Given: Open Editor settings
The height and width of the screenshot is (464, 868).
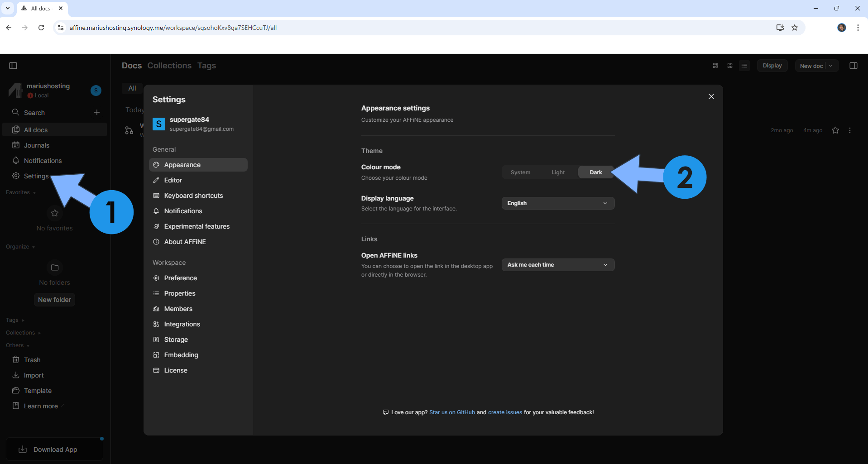Looking at the screenshot, I should [x=198, y=180].
